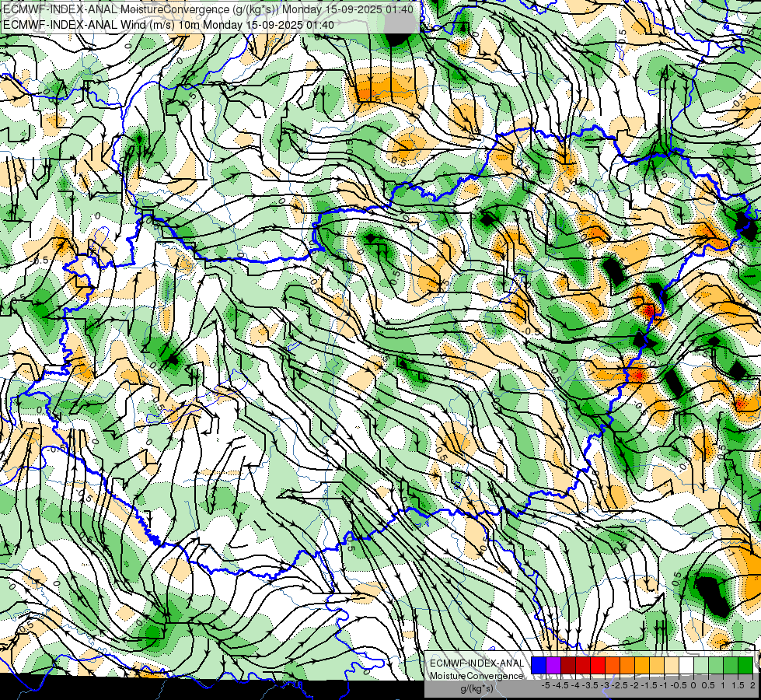This screenshot has height=700, width=761.
Task: Click the '0' tick value in the legend scale
Action: (x=693, y=685)
